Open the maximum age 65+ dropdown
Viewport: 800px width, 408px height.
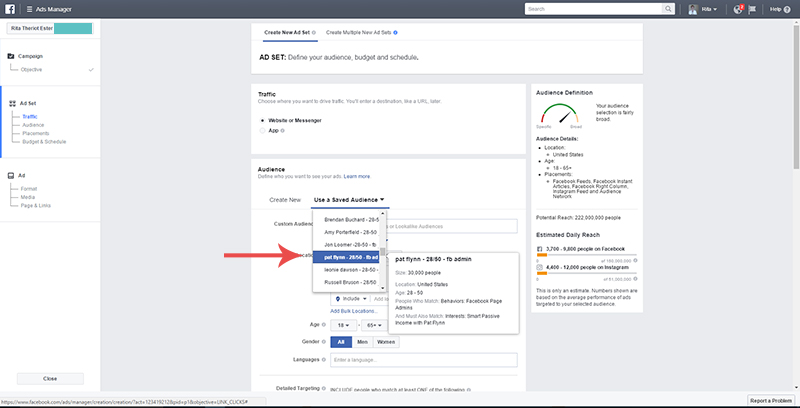point(374,325)
